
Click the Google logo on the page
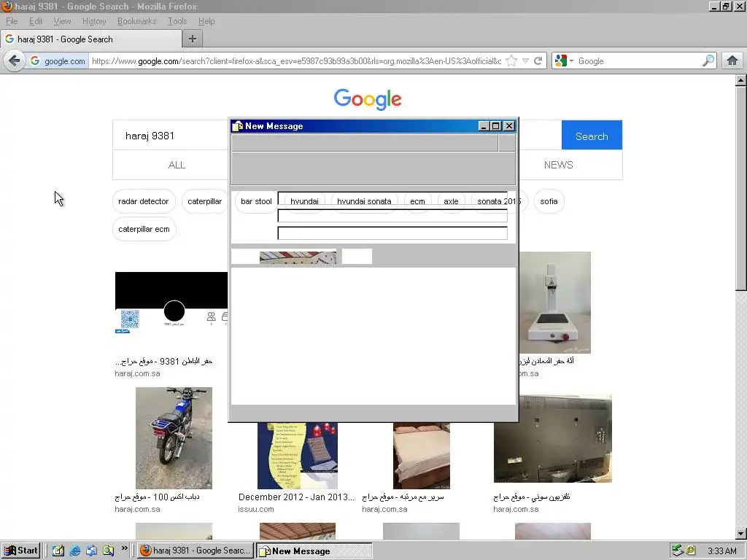click(x=368, y=99)
